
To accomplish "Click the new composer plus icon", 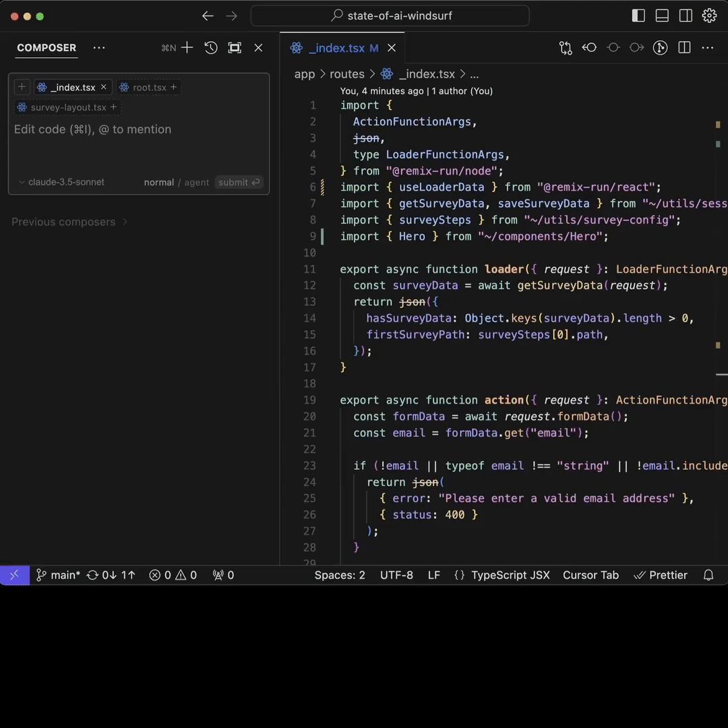I will pos(187,48).
